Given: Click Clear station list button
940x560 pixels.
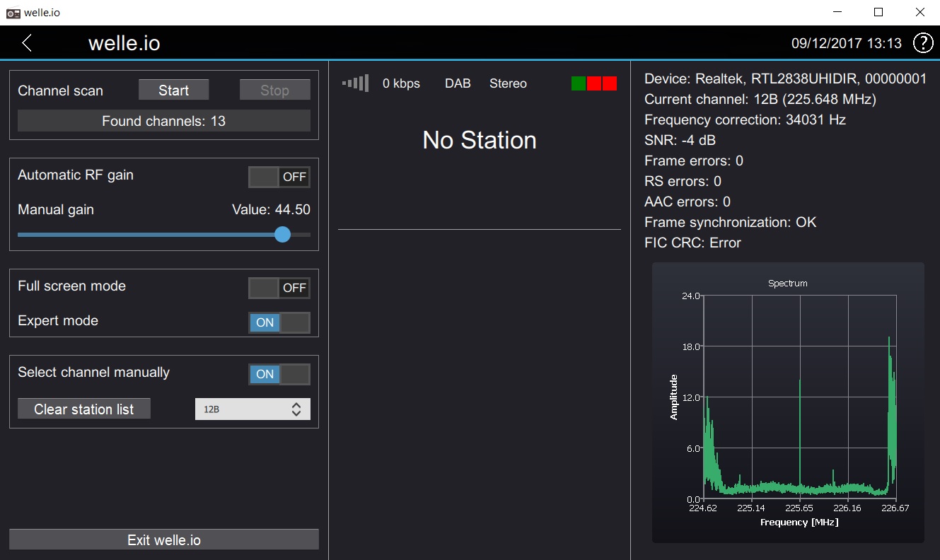Looking at the screenshot, I should (84, 409).
